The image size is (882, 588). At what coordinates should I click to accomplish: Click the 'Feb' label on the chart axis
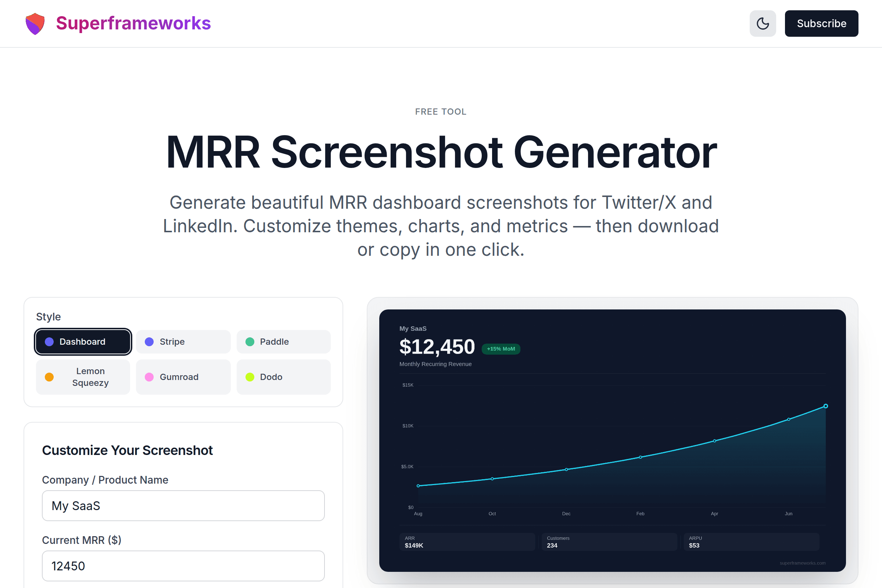[x=640, y=514]
